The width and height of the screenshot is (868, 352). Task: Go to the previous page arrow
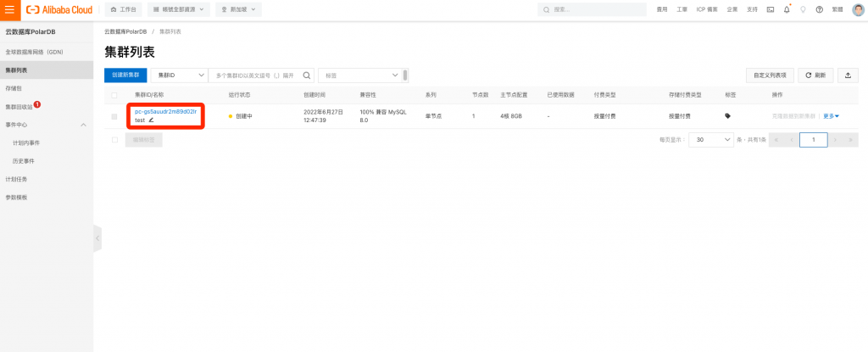[x=791, y=140]
